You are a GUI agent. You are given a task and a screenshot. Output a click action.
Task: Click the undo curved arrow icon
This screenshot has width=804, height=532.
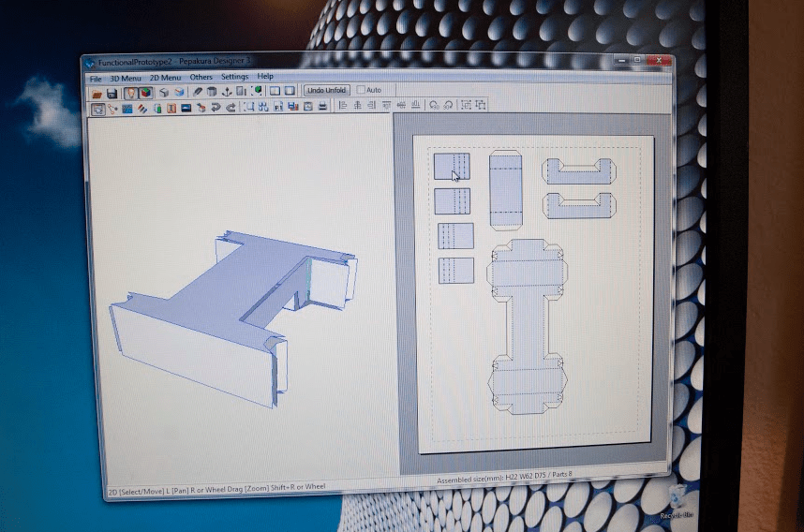pos(216,108)
